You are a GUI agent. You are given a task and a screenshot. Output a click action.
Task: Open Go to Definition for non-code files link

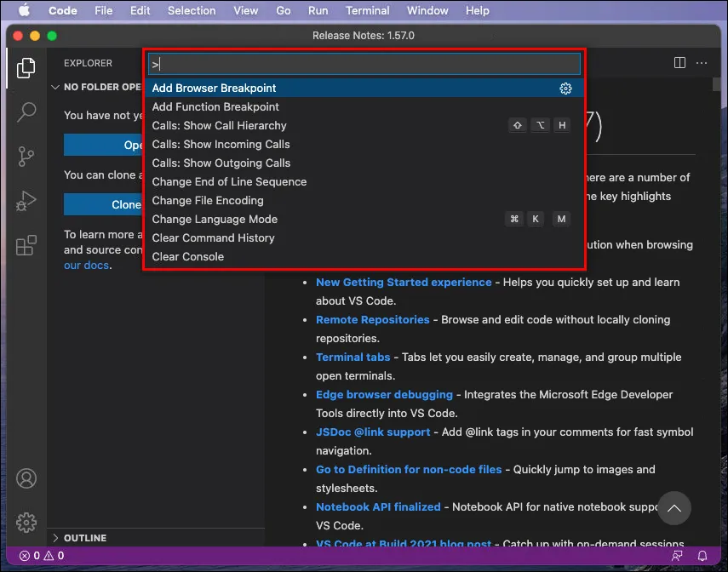409,469
